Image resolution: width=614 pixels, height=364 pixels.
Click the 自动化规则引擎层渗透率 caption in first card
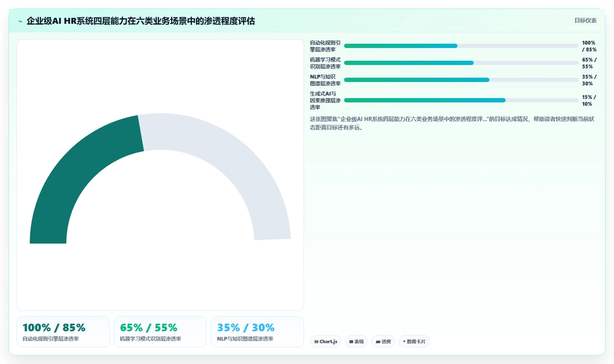pyautogui.click(x=51, y=339)
